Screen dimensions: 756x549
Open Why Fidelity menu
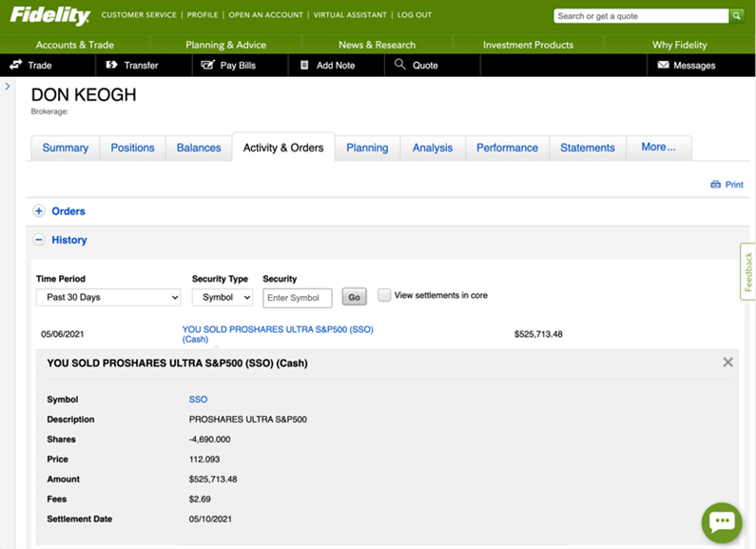pyautogui.click(x=679, y=45)
